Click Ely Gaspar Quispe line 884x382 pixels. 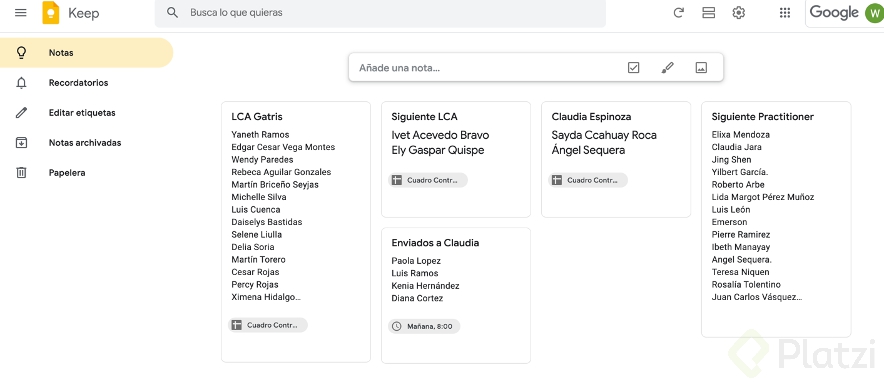coord(437,150)
